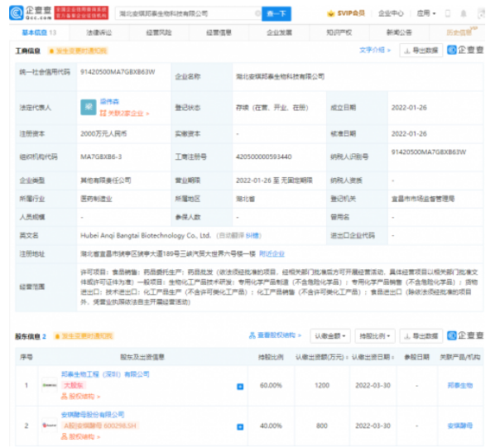Viewport: 495px width, 448px height.
Task: Select 工商注册号 value 420500000593440
Action: point(263,157)
